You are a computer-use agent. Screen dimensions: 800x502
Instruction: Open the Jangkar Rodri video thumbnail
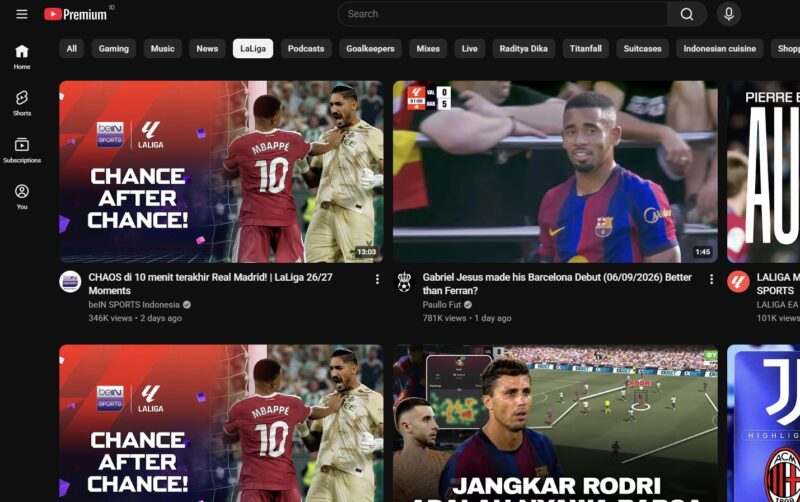point(555,423)
